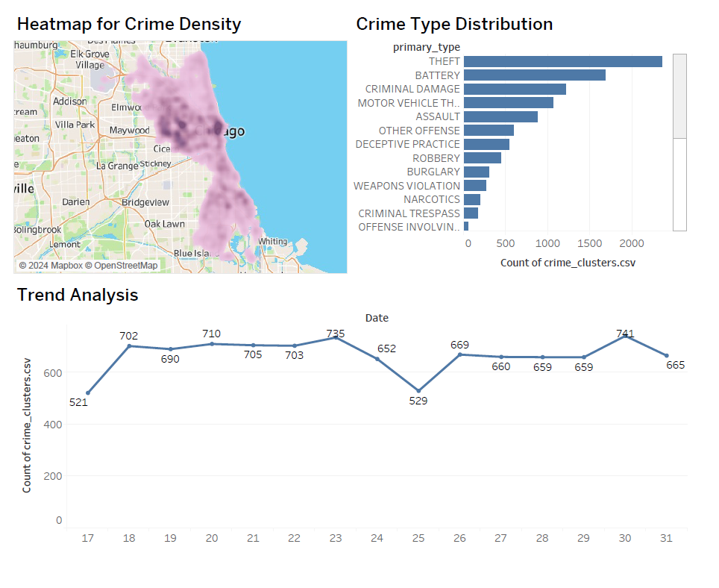Screen dimensions: 719x588
Task: Click the 'MOTOR VEHICLE TH..' row label
Action: (x=409, y=103)
